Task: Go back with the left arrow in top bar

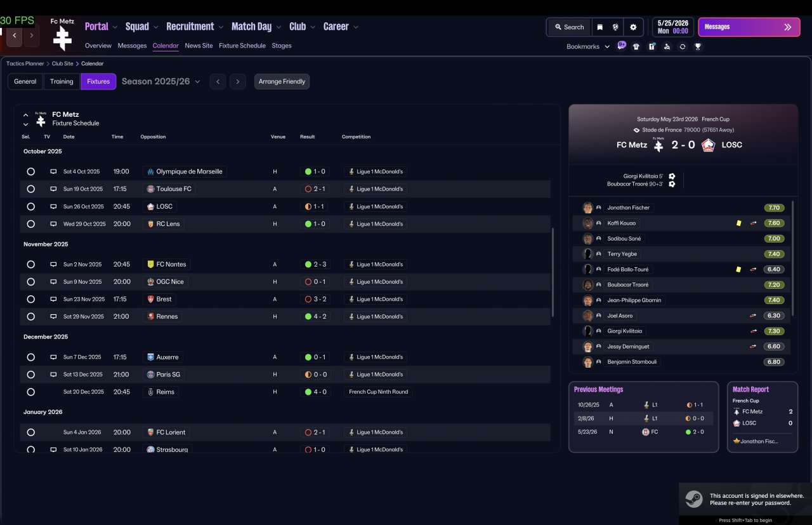Action: click(15, 36)
